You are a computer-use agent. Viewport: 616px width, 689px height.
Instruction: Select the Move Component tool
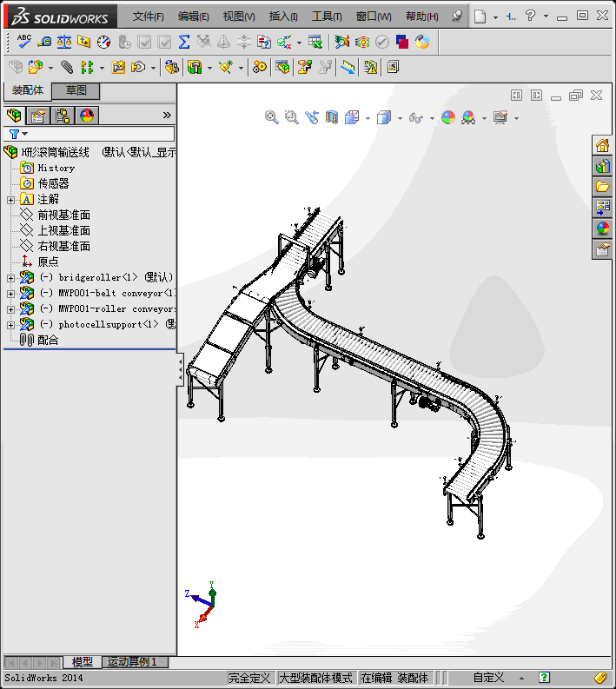click(x=138, y=67)
